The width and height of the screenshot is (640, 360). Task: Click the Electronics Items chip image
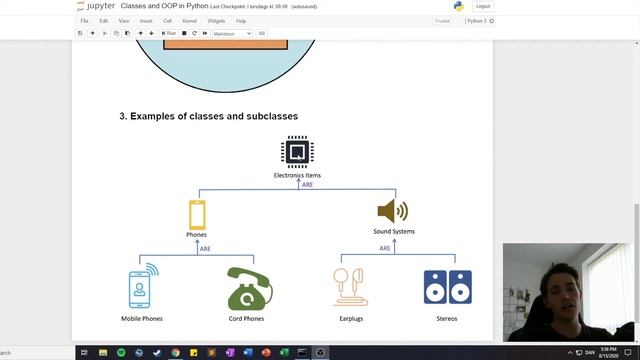(x=297, y=152)
